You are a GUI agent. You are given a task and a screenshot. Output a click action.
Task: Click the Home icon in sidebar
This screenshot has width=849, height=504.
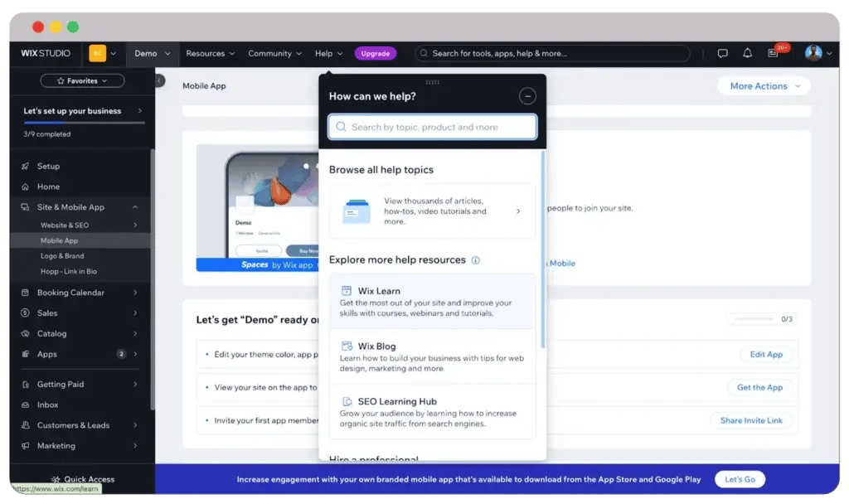tap(26, 187)
